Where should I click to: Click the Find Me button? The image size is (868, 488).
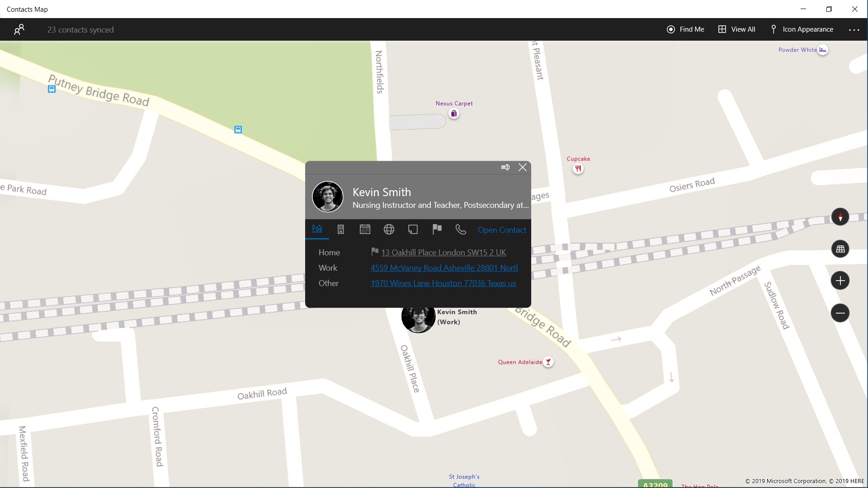(x=685, y=29)
